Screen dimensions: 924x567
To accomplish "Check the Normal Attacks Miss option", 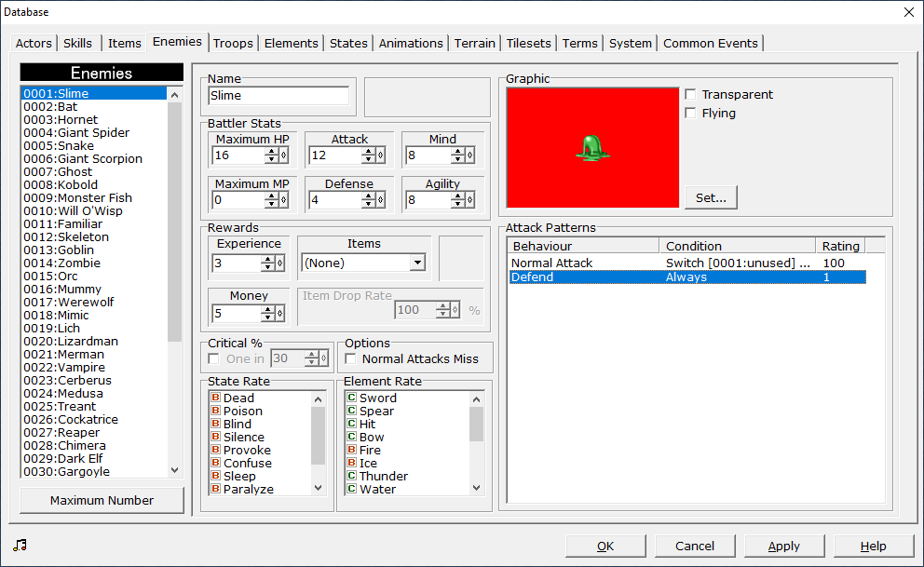I will 351,358.
